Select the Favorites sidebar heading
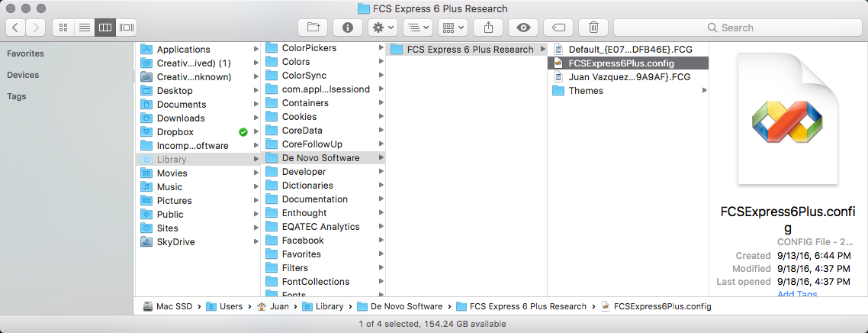The height and width of the screenshot is (333, 868). [25, 53]
